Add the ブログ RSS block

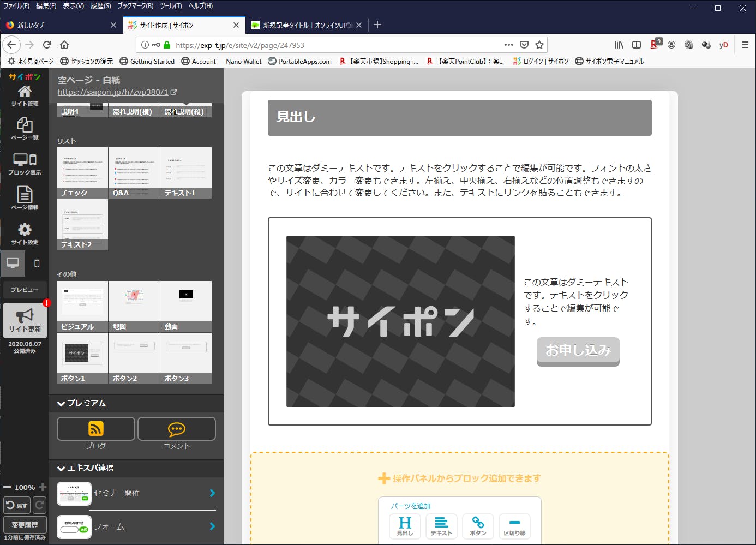coord(96,429)
